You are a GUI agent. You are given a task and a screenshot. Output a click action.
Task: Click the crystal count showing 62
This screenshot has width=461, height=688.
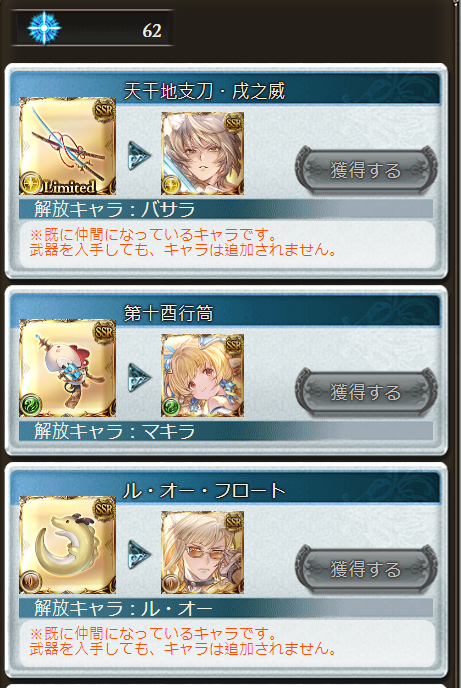[x=152, y=31]
